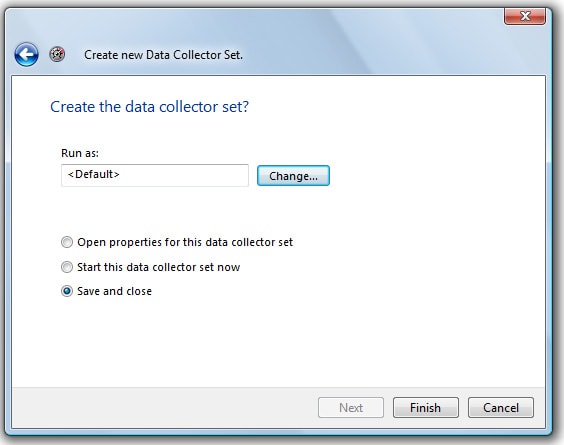This screenshot has height=445, width=564.
Task: Click the 'Open properties for this data collector set' label
Action: (x=185, y=242)
